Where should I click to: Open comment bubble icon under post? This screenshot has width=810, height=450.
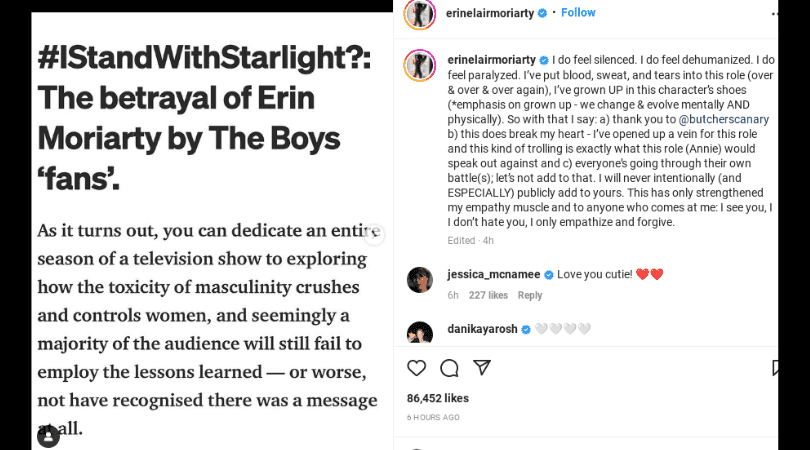(449, 368)
